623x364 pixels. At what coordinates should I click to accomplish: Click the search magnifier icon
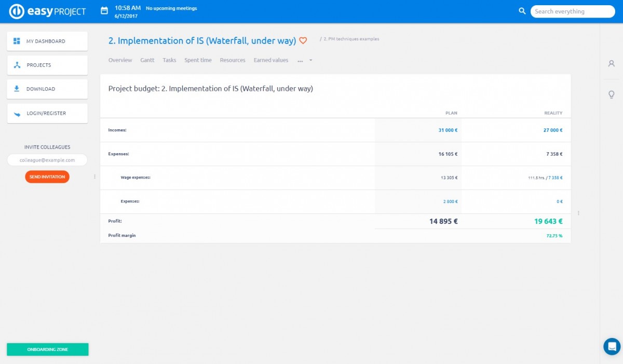pyautogui.click(x=522, y=11)
